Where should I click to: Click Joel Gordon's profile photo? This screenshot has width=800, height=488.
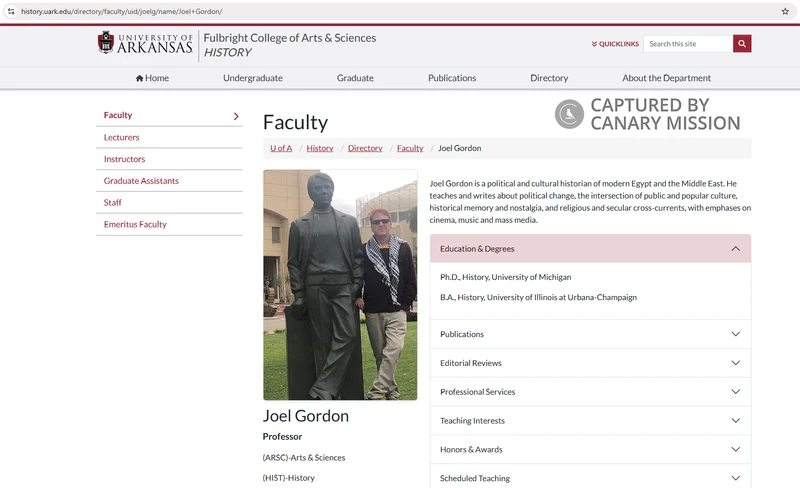[x=340, y=285]
